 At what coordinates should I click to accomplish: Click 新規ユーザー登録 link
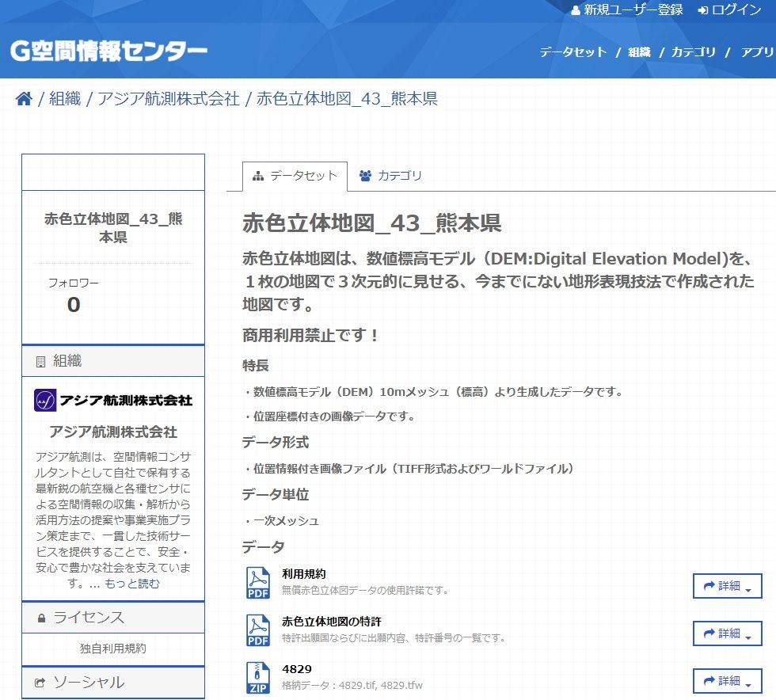626,10
